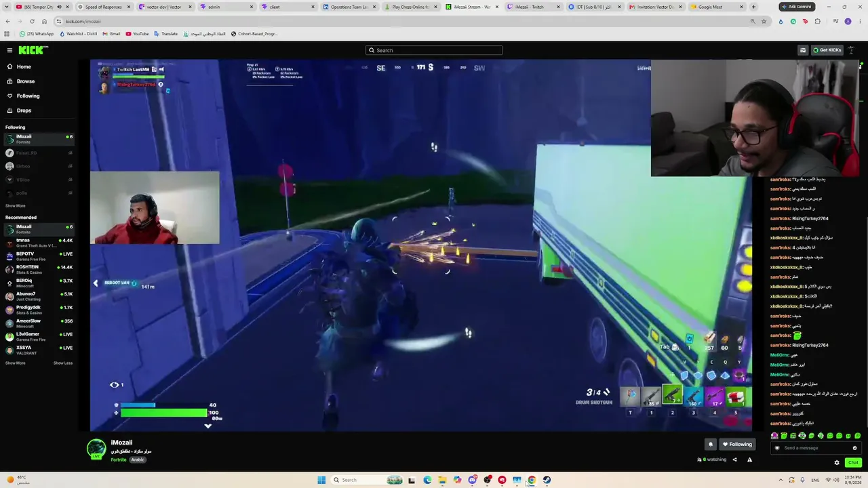
Task: Open the Following page in sidebar
Action: tap(28, 96)
